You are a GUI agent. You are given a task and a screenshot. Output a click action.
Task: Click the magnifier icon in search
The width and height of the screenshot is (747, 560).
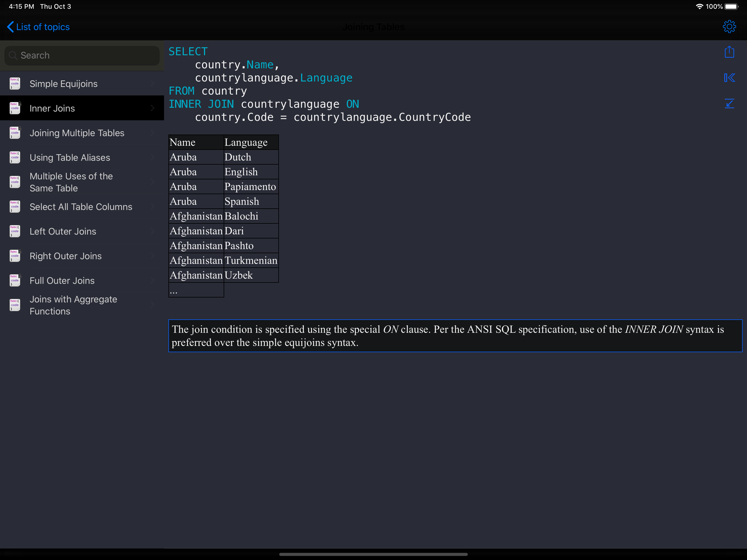point(13,56)
